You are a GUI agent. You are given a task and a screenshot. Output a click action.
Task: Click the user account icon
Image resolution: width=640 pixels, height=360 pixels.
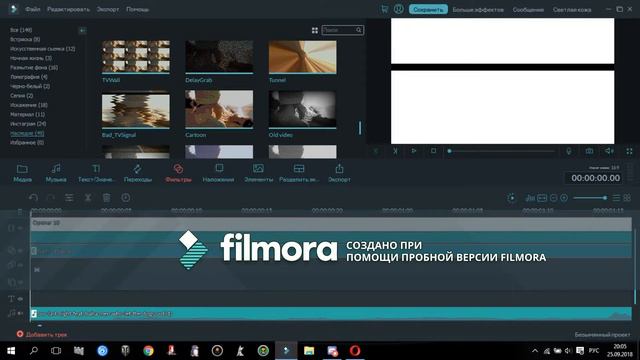(x=398, y=9)
